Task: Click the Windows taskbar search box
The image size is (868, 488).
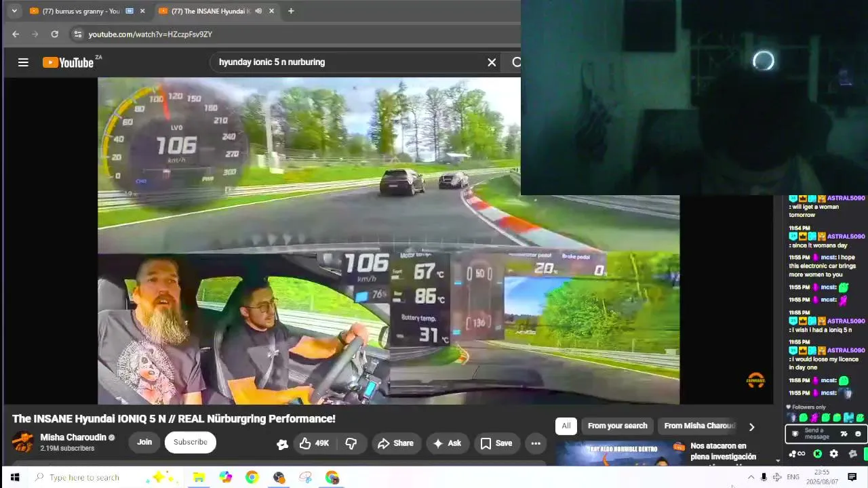Action: (105, 477)
